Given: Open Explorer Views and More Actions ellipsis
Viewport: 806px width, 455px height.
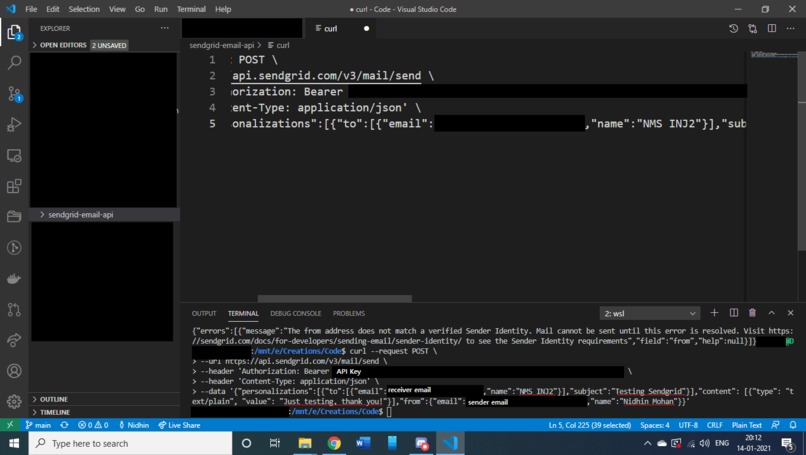Looking at the screenshot, I should pyautogui.click(x=164, y=28).
